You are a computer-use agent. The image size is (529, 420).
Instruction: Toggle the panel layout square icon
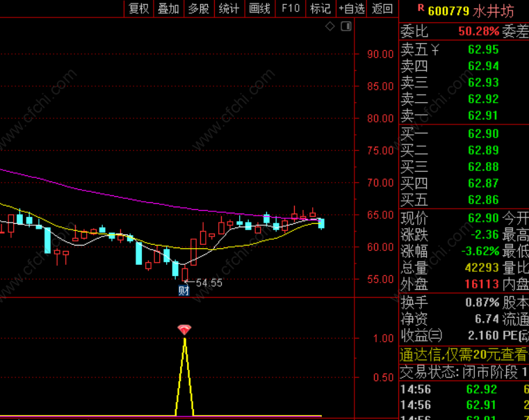tap(346, 26)
